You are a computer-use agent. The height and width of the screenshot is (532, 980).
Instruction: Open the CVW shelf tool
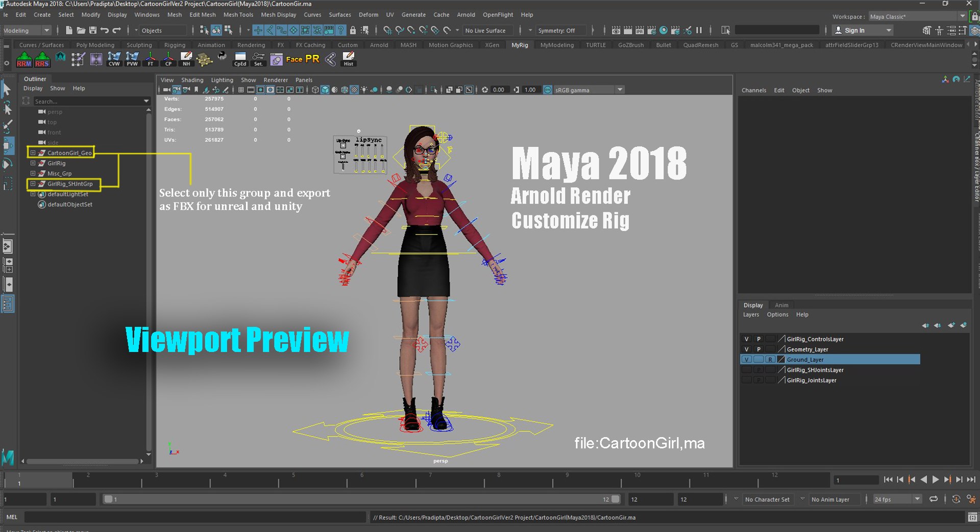(114, 59)
